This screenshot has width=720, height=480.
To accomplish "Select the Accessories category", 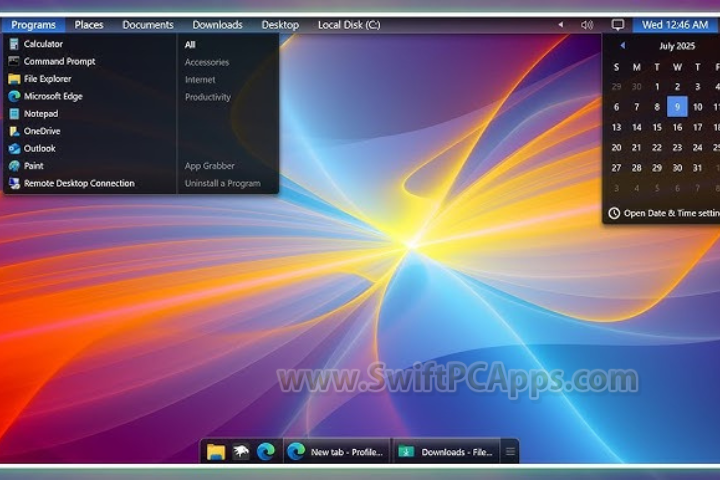I will click(207, 62).
